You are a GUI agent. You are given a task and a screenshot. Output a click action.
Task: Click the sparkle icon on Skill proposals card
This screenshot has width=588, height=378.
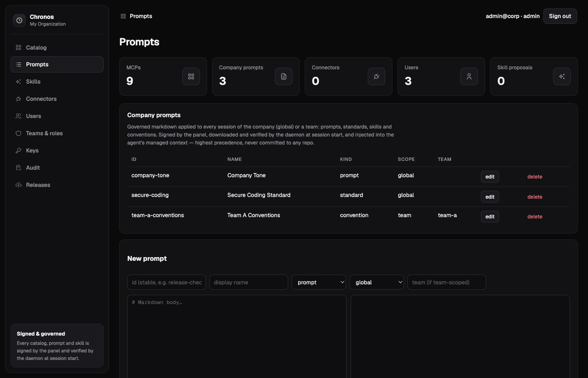tap(562, 76)
